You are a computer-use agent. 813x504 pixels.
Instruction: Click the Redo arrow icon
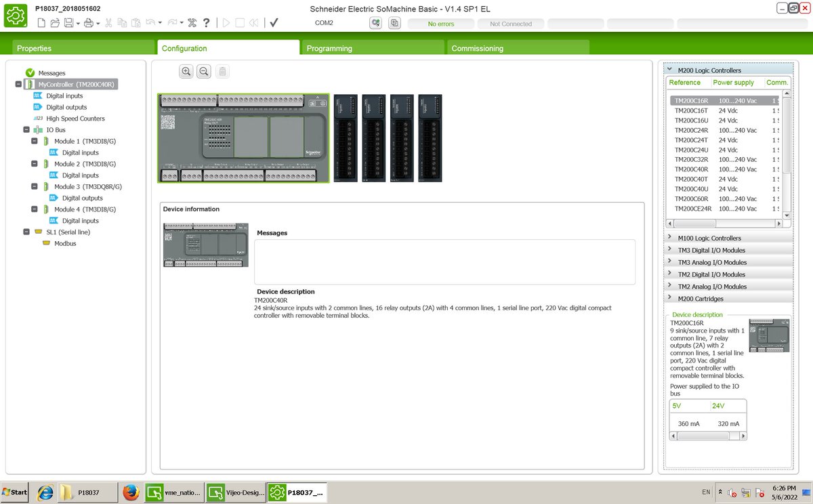point(172,23)
